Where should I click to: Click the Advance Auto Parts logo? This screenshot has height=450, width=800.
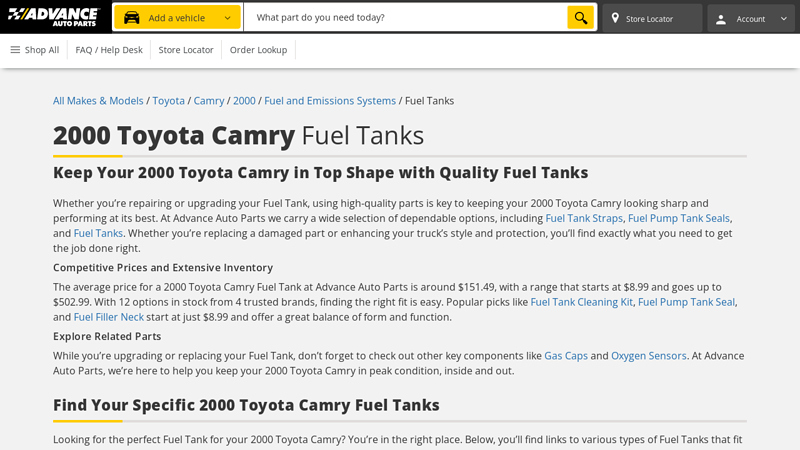[53, 17]
